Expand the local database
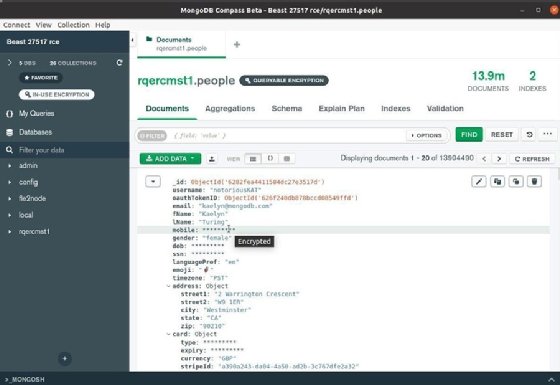Viewport: 560px width, 385px height. [10, 215]
